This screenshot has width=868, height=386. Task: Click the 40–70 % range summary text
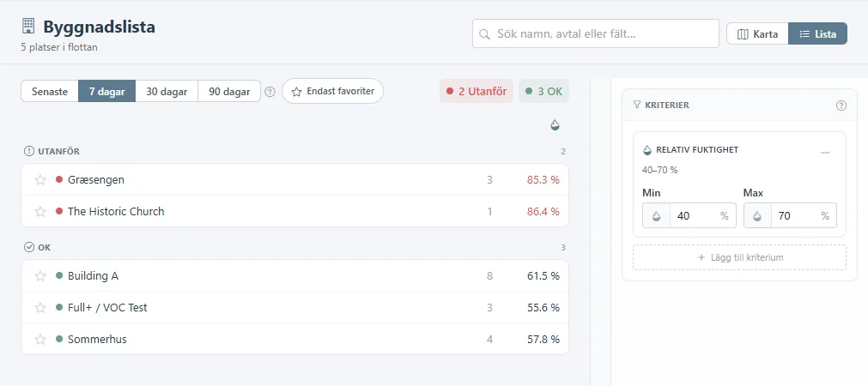click(x=660, y=171)
